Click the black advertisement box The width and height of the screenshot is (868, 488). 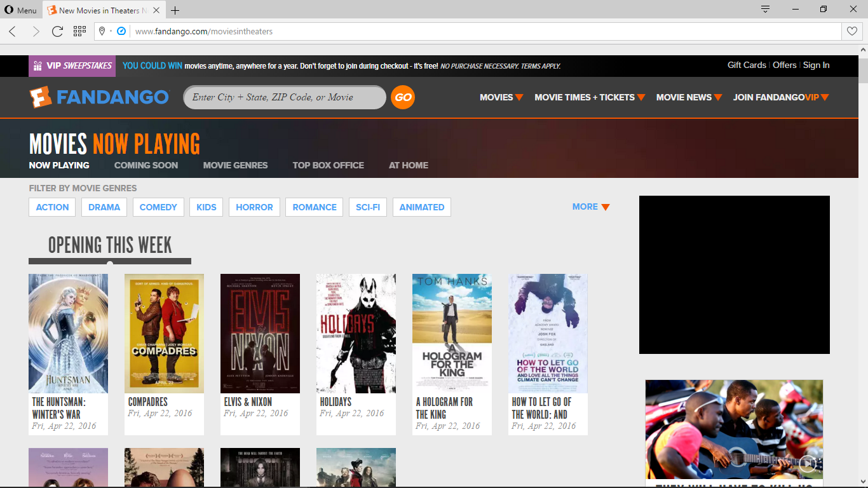[x=735, y=274]
